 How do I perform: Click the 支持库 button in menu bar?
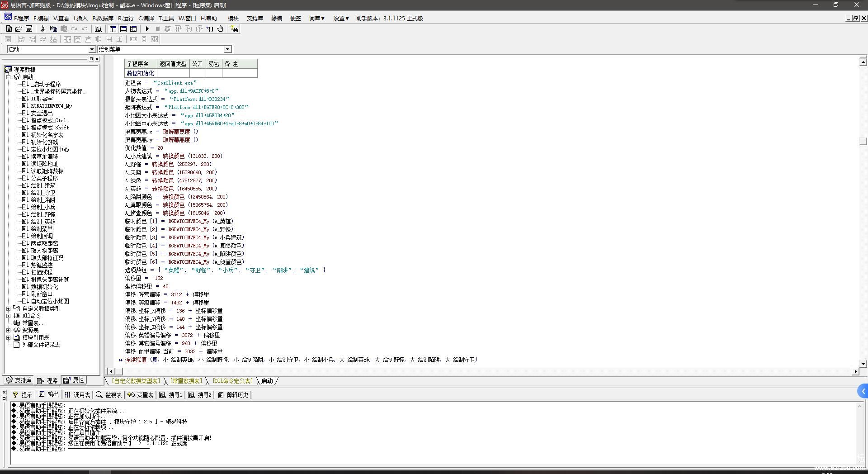pos(255,19)
